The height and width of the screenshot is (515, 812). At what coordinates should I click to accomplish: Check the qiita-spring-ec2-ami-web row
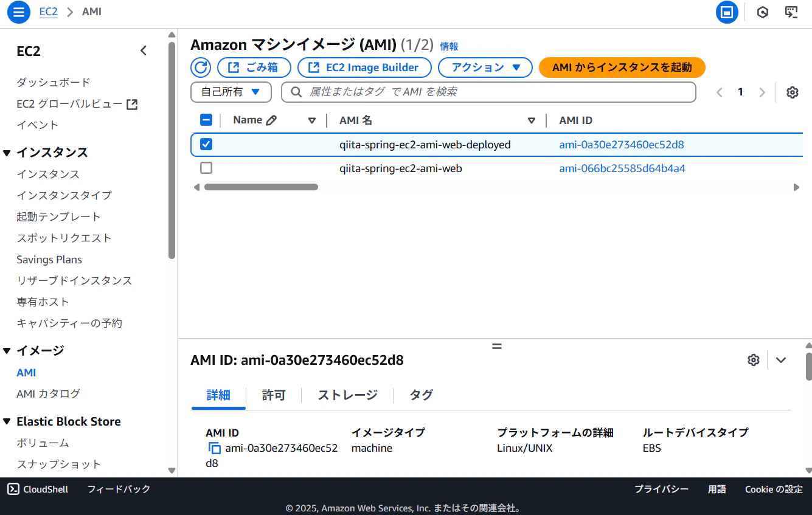[206, 168]
